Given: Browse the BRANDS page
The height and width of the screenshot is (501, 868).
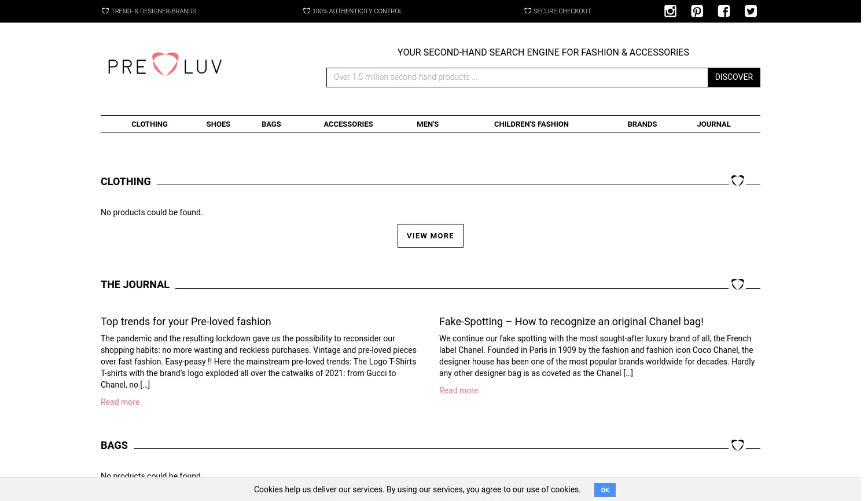Looking at the screenshot, I should [642, 124].
